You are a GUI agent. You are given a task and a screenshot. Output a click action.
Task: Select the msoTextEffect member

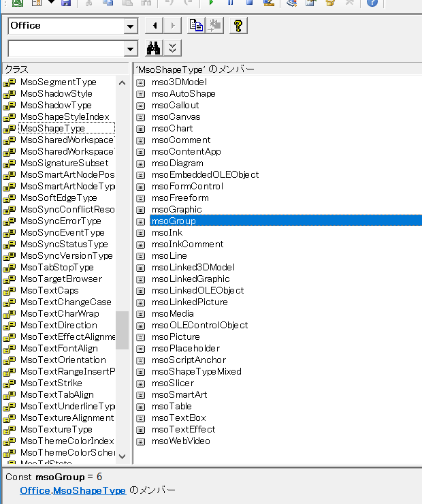click(183, 430)
